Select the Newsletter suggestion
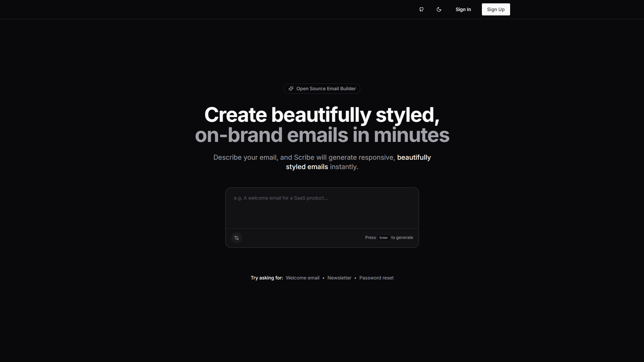This screenshot has width=644, height=362. 339,278
